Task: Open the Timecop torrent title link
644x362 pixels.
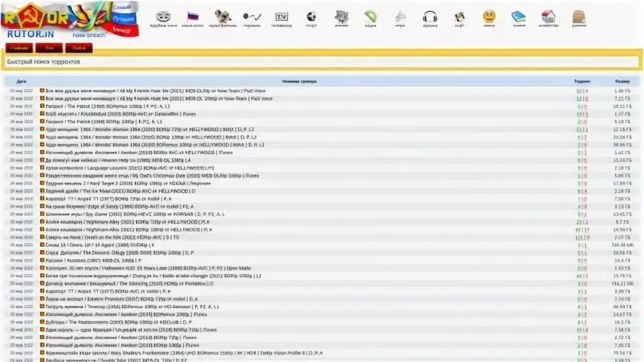Action: click(132, 306)
